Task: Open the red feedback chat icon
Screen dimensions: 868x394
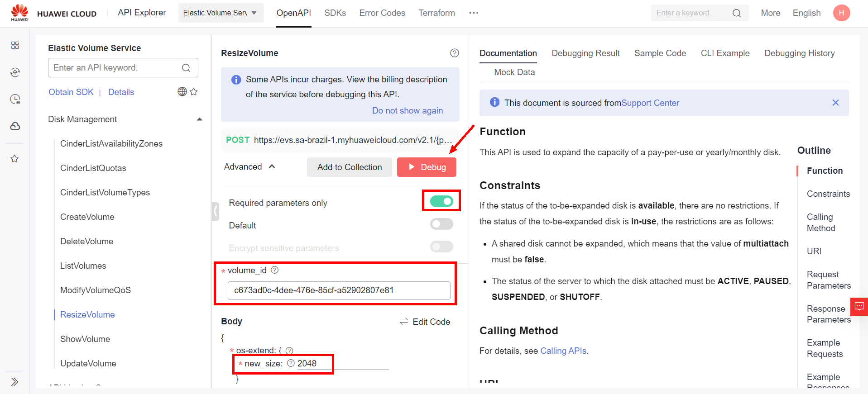Action: coord(858,307)
